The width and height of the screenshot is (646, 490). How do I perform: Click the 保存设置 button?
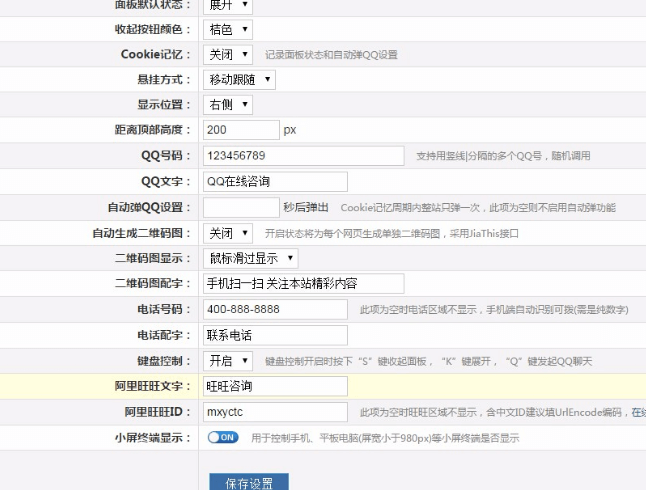249,483
